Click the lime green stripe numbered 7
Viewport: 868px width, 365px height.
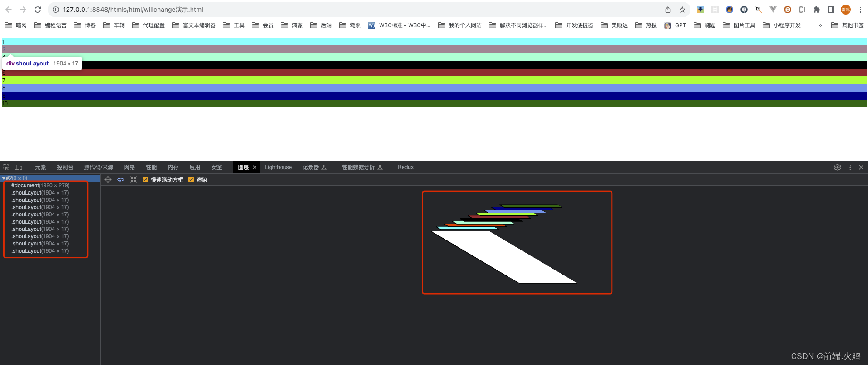tap(434, 80)
